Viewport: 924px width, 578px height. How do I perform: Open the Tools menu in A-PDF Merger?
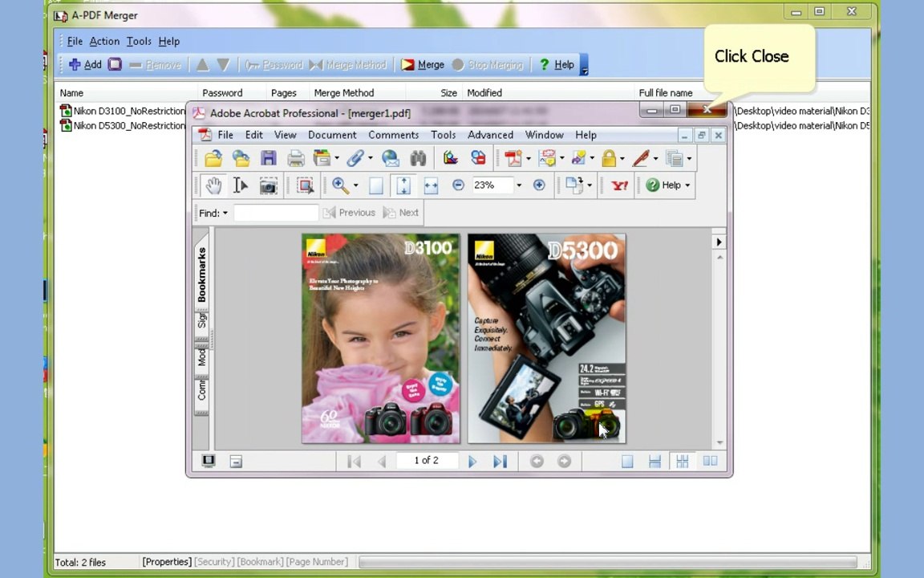pyautogui.click(x=139, y=41)
